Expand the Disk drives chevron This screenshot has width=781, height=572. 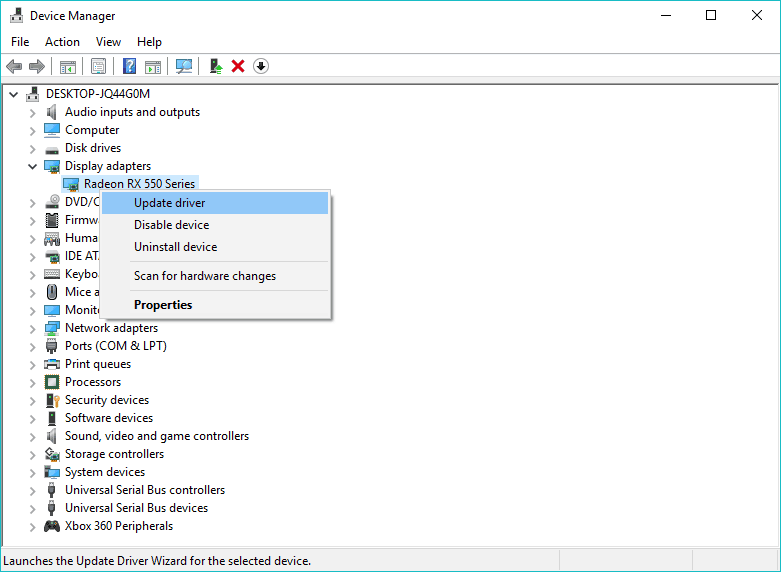[x=33, y=149]
